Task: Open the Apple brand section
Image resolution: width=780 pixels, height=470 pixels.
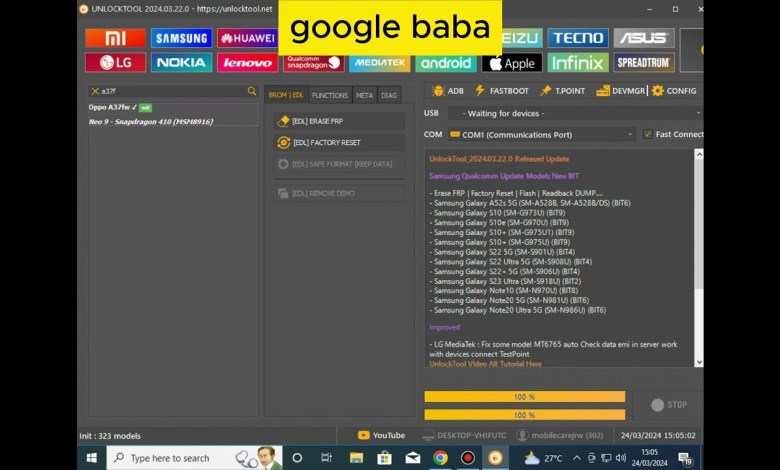Action: (x=511, y=63)
